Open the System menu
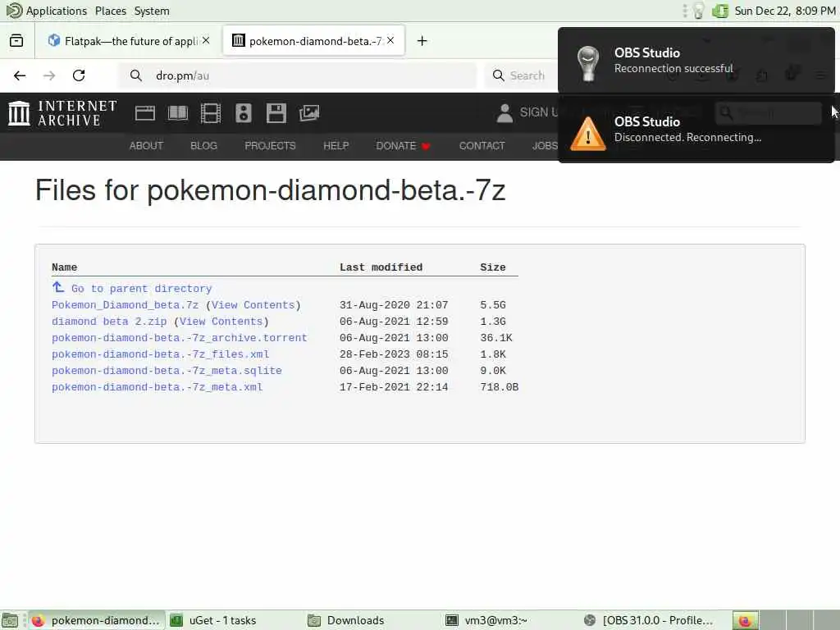 tap(152, 11)
